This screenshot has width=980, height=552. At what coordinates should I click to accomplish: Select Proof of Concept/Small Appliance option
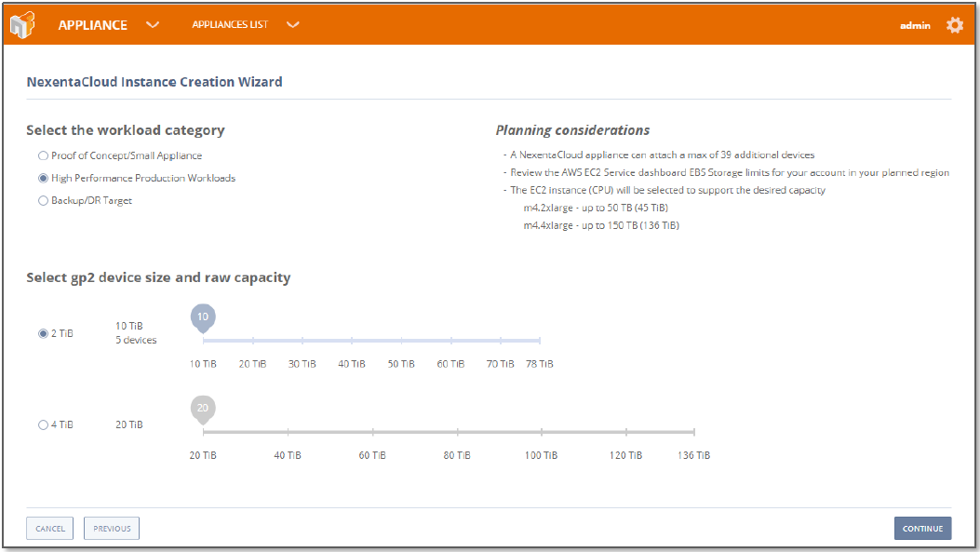tap(43, 155)
